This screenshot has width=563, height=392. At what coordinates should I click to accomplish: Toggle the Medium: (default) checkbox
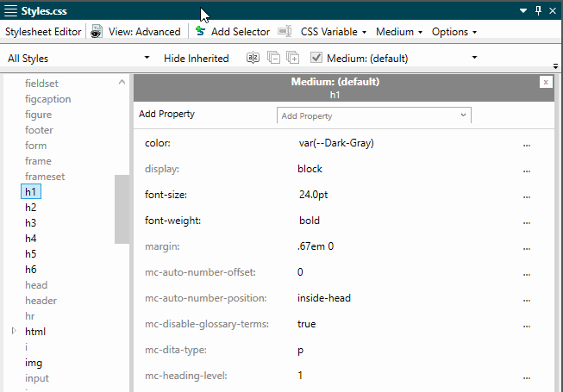coord(316,58)
